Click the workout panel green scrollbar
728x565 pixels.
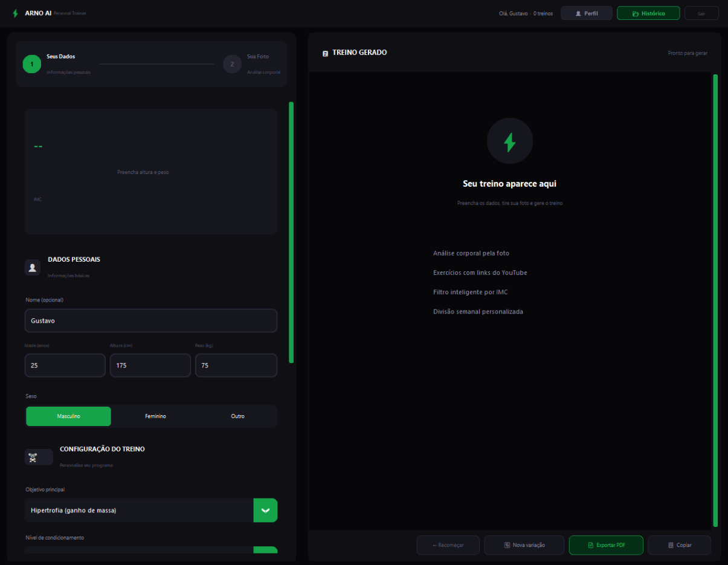pos(715,301)
